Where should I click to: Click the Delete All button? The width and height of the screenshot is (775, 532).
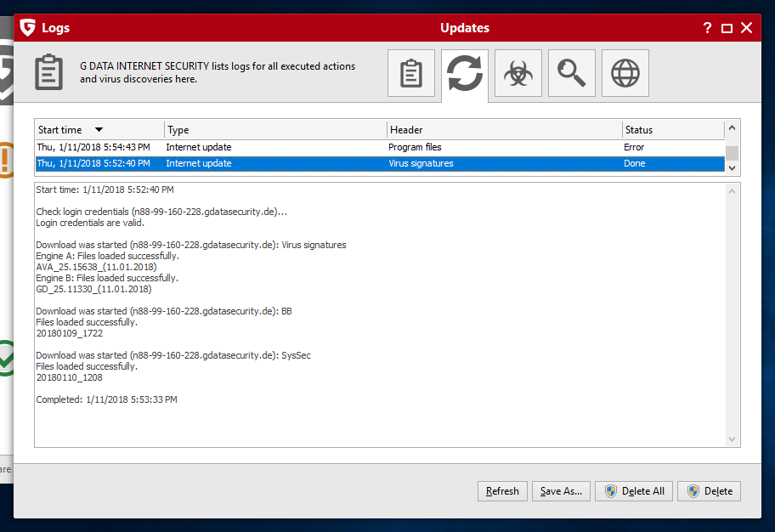634,491
